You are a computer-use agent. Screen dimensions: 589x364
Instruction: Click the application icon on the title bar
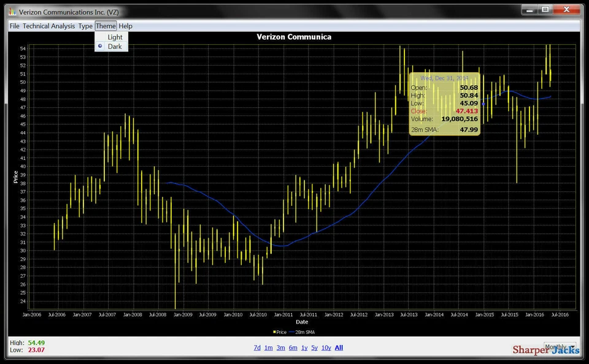click(x=11, y=12)
